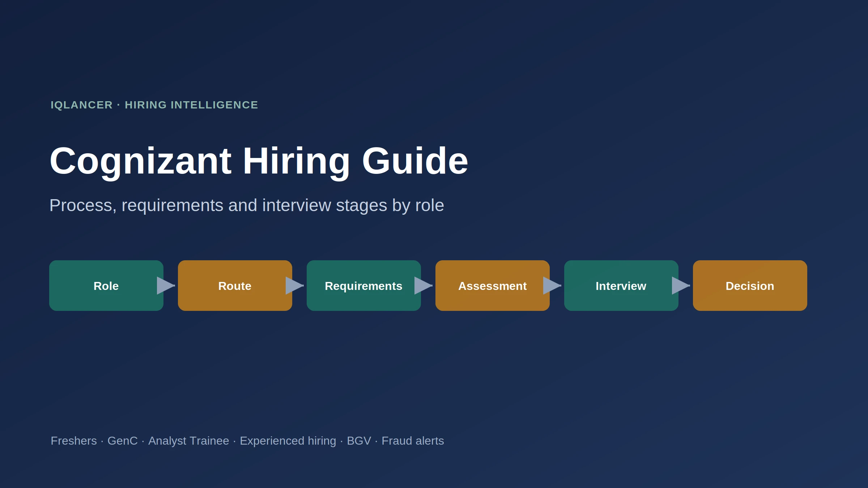Click the Route step box
Image resolution: width=868 pixels, height=488 pixels.
coord(235,286)
